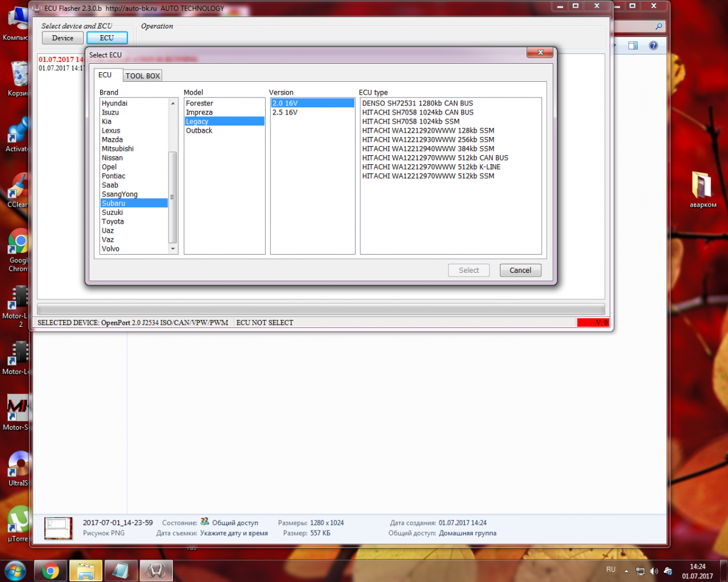Click Brand list scrollbar up arrow
The image size is (728, 582).
173,104
